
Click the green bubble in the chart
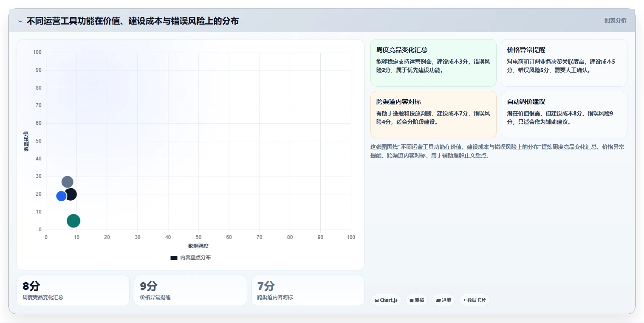point(73,221)
